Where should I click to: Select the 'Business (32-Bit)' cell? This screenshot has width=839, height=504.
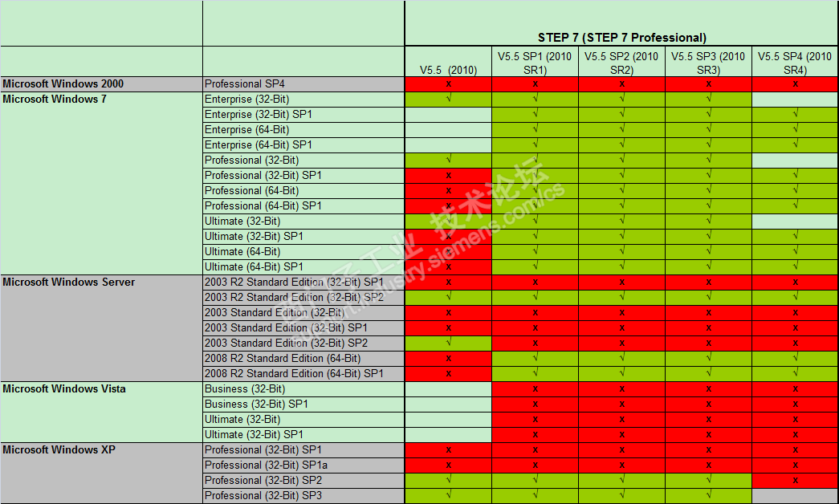(x=304, y=389)
